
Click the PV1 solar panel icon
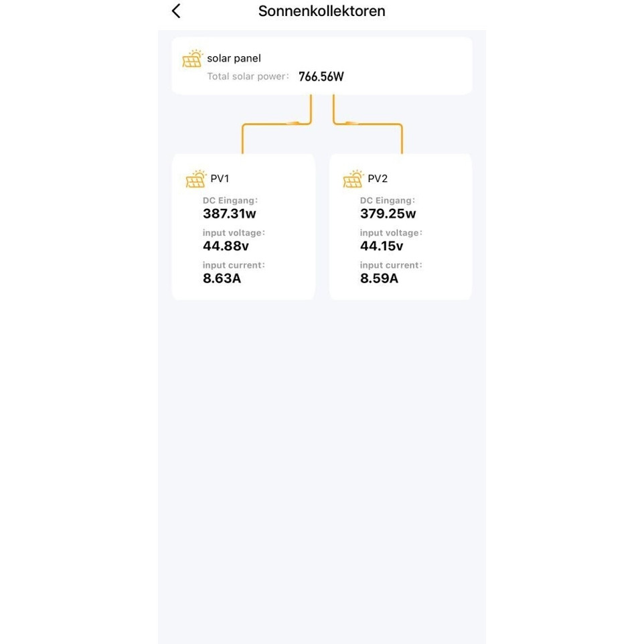(x=196, y=179)
